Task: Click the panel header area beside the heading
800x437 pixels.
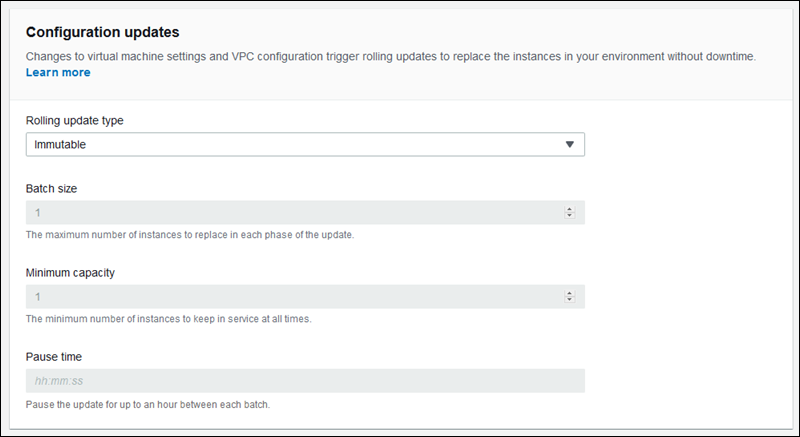Action: (x=500, y=35)
